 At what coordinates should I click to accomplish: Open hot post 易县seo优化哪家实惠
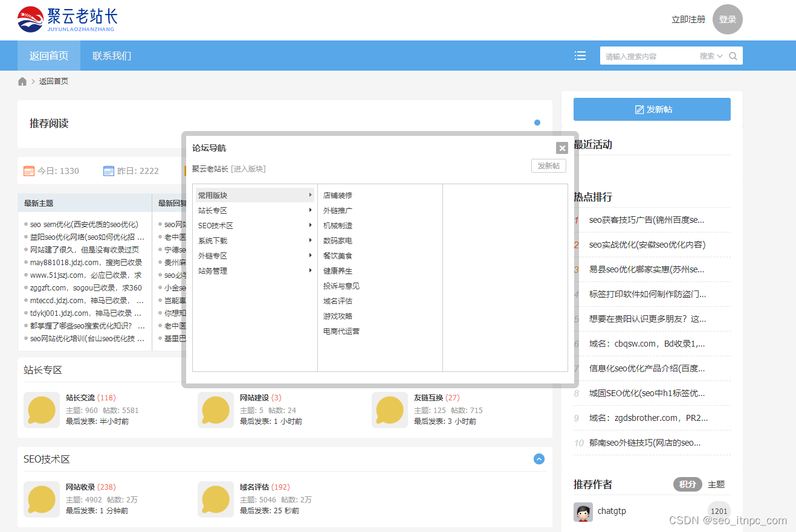(647, 269)
